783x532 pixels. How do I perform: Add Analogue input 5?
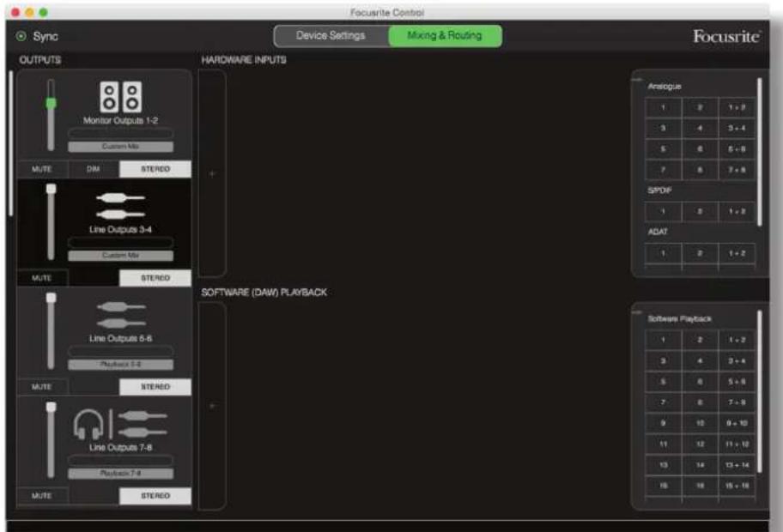click(663, 149)
